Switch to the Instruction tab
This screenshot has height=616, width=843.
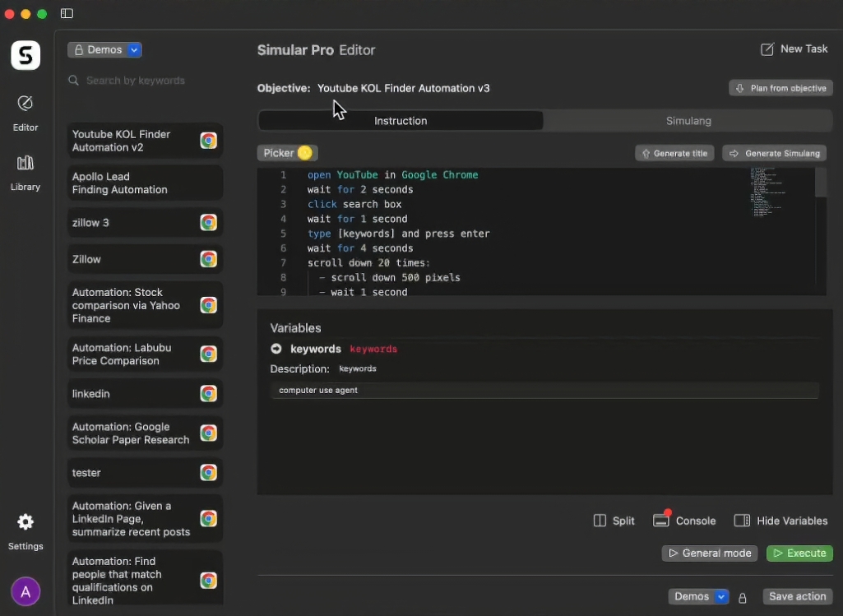coord(401,121)
